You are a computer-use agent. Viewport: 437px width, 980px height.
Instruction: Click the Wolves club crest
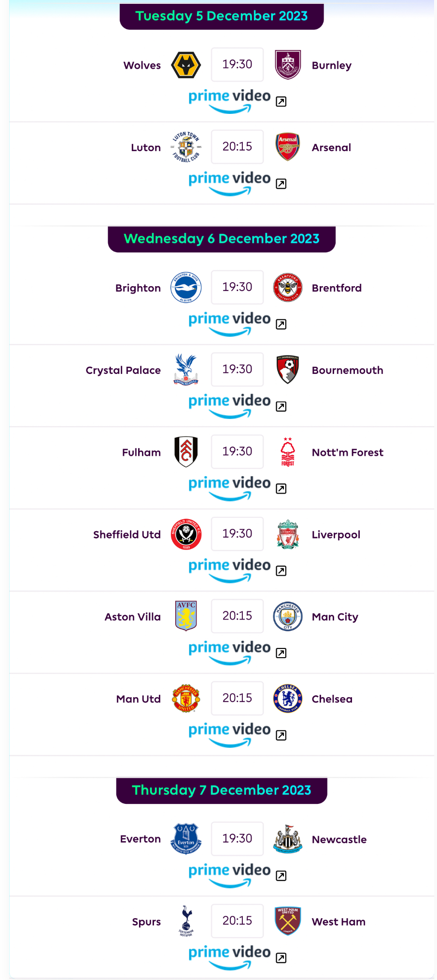click(x=186, y=65)
